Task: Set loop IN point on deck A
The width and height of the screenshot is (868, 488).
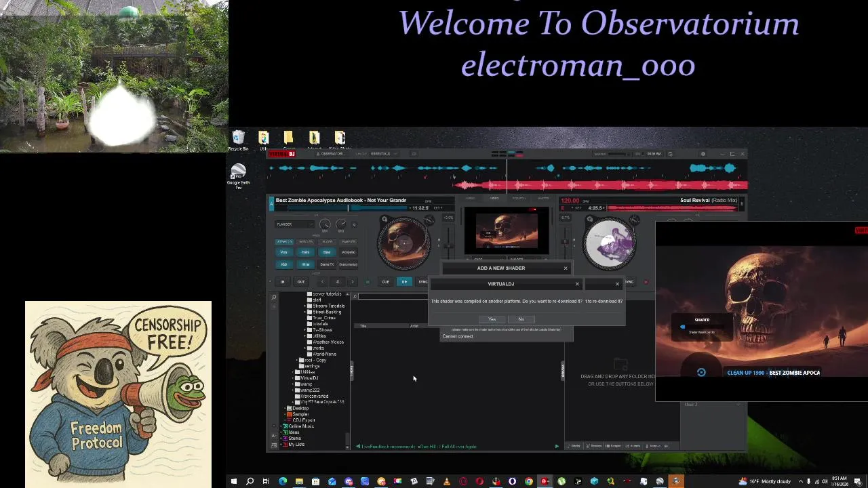Action: [283, 282]
